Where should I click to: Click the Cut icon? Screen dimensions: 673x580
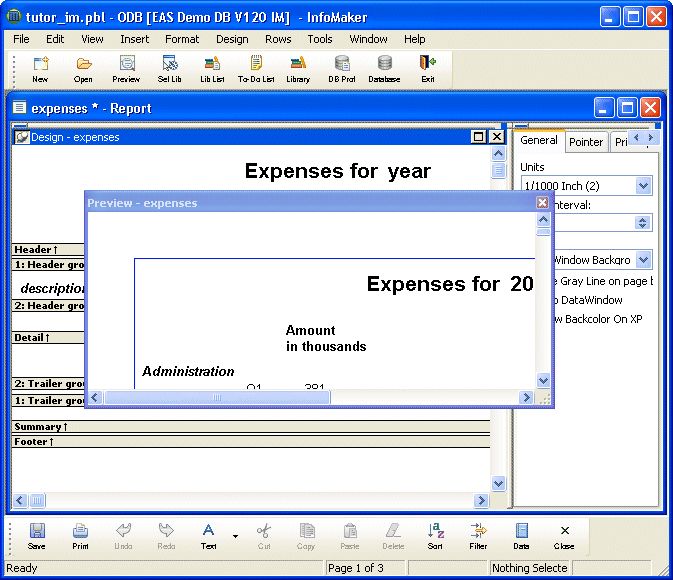(x=264, y=536)
